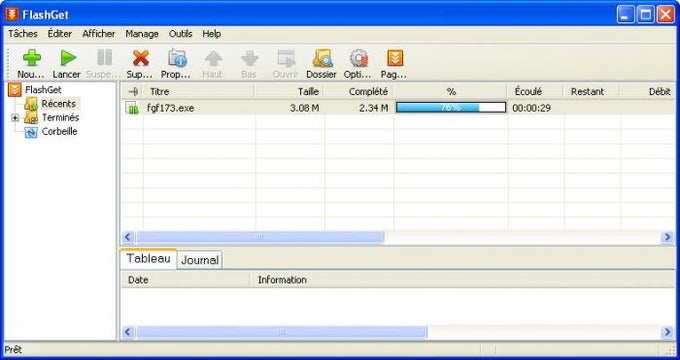Select the fgf173.exe download row title
680x360 pixels.
point(170,108)
